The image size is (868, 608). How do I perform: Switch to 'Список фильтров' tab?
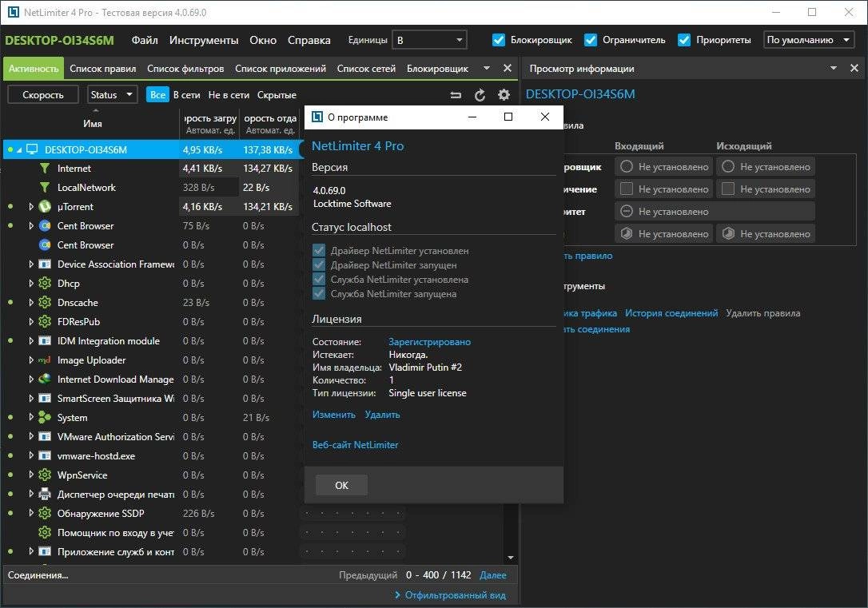[185, 69]
